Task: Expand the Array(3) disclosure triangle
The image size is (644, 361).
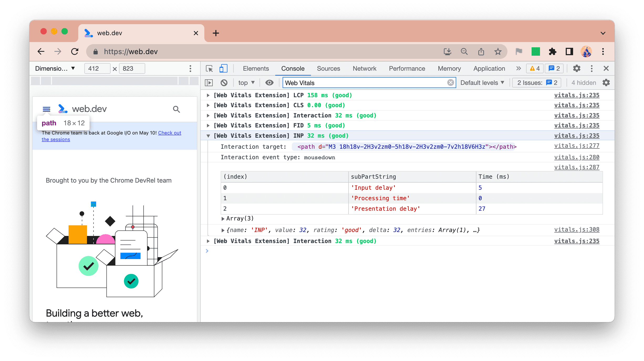Action: [222, 219]
